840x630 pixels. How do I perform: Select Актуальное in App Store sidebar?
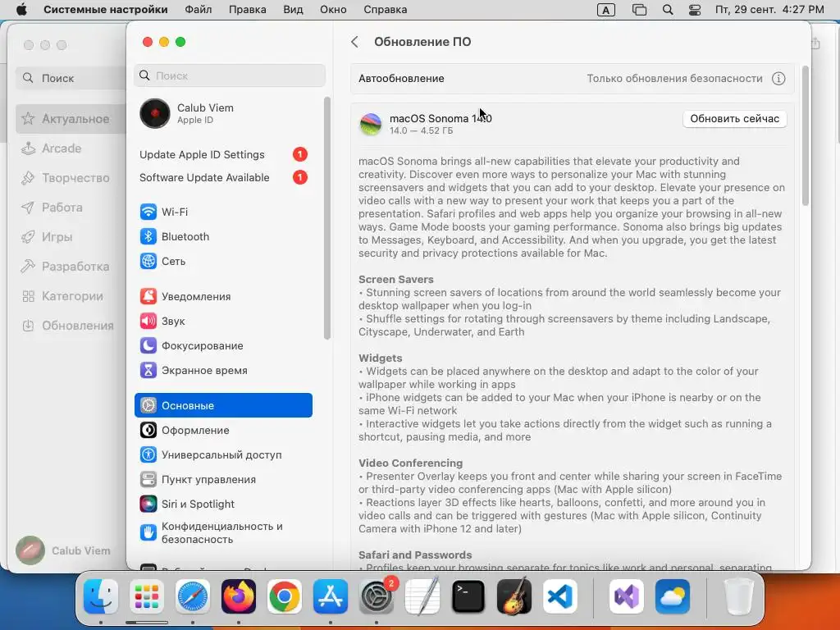pos(71,119)
